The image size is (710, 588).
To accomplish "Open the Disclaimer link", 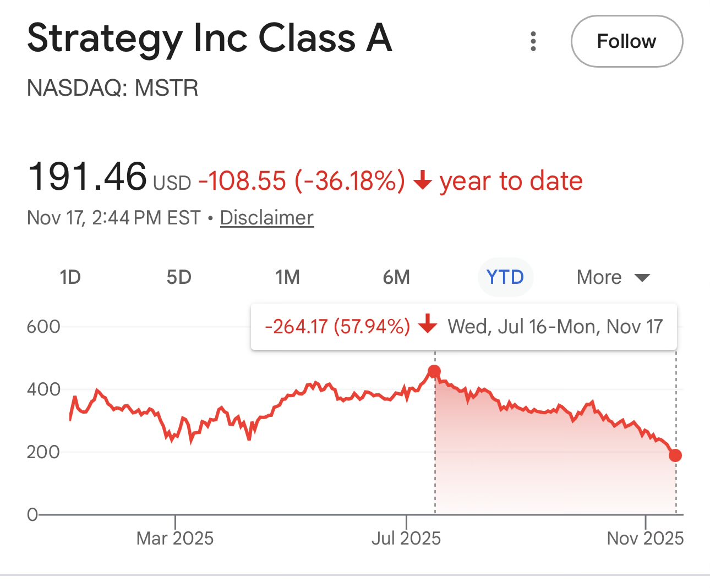I will (x=267, y=218).
